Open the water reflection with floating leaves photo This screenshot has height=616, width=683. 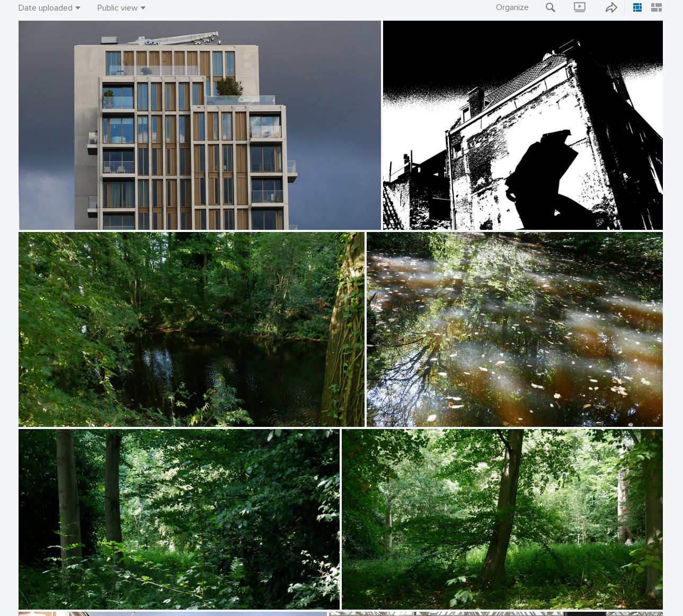[x=514, y=329]
